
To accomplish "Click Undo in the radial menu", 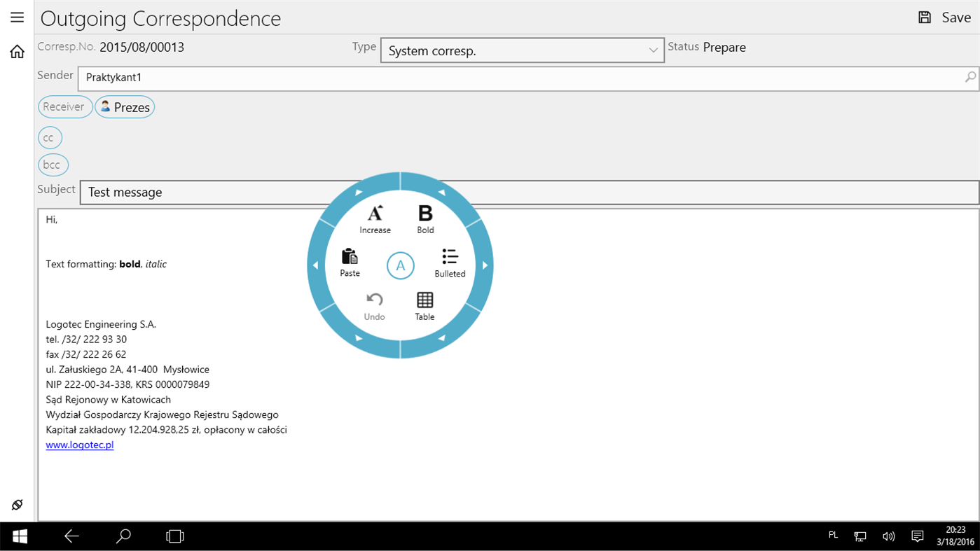I will (375, 307).
